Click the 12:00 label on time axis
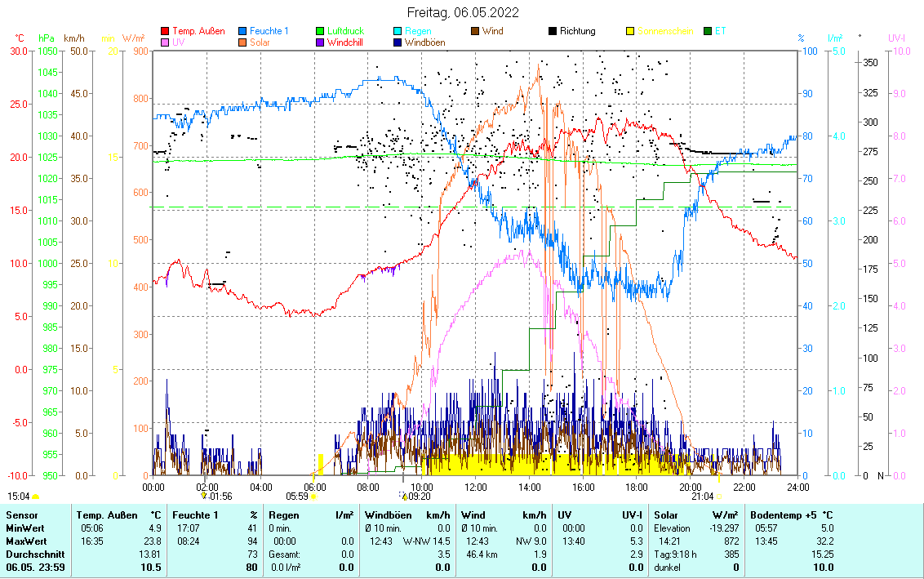Screen dimensions: 924x579 [x=475, y=487]
